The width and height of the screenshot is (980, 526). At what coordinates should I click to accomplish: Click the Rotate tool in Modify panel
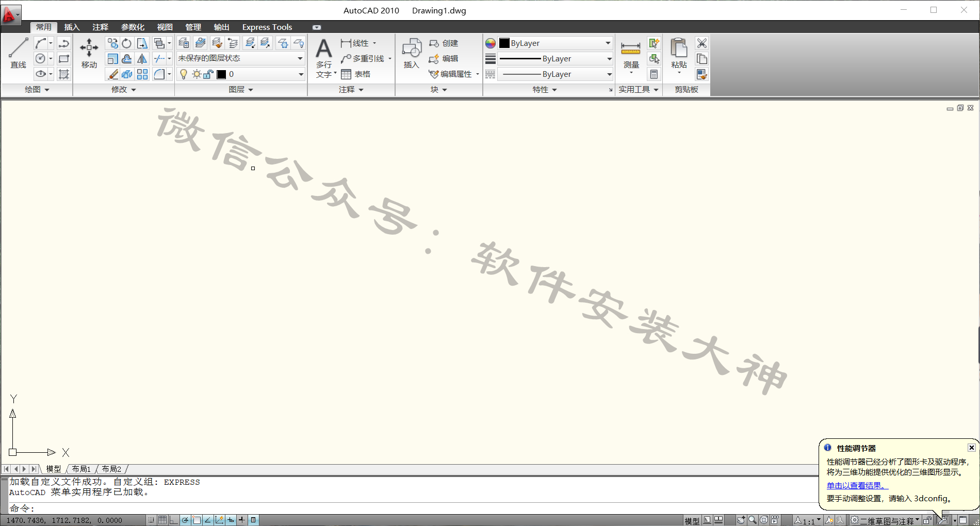click(x=127, y=43)
